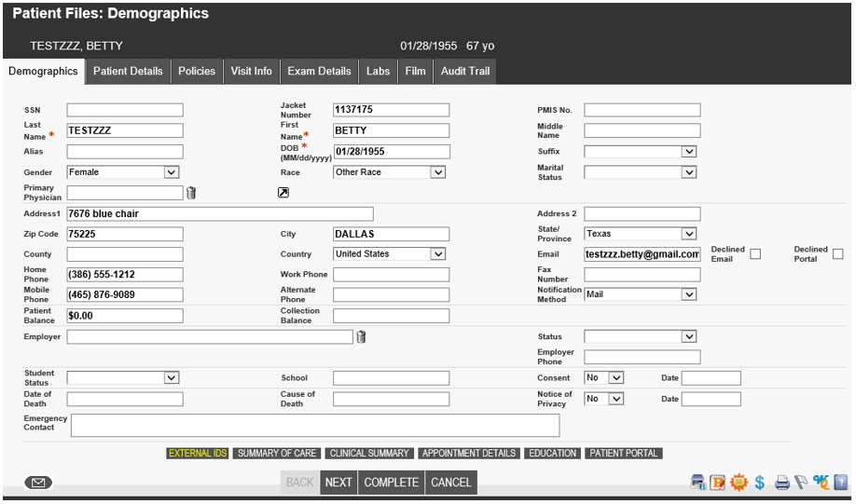Screen dimensions: 856x504
Task: Open the PATIENT PORTAL button
Action: click(624, 454)
